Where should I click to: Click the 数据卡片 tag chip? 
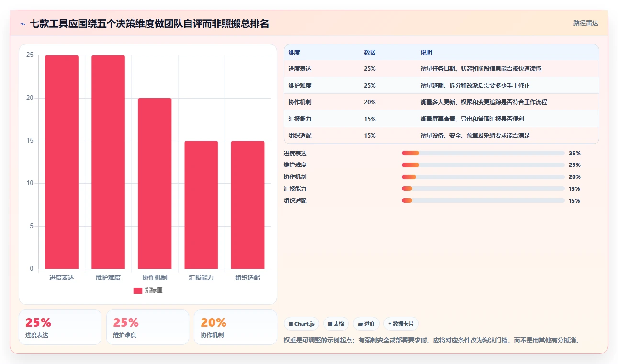coord(401,324)
